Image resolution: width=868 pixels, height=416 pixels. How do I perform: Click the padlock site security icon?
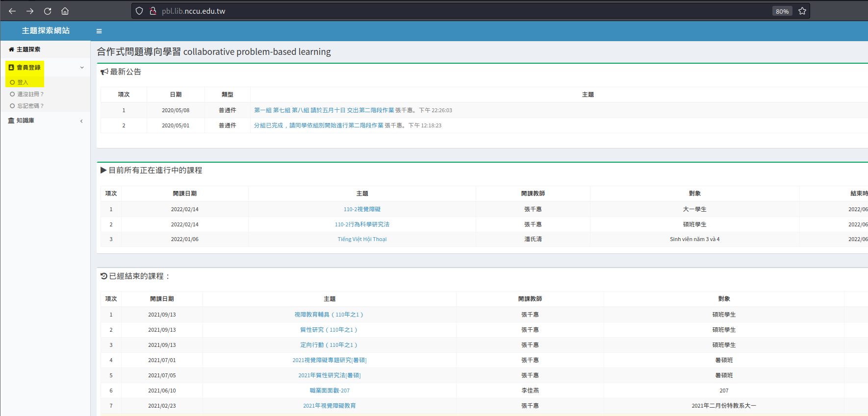pyautogui.click(x=153, y=11)
